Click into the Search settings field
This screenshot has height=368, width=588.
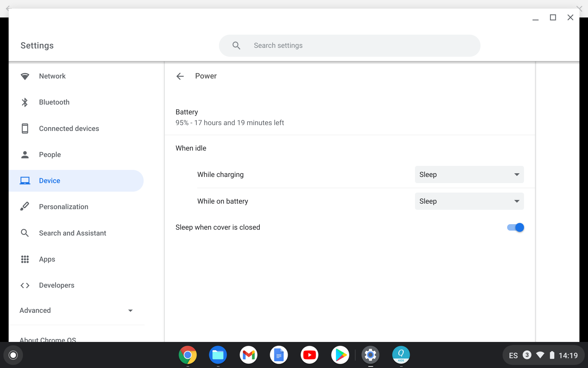click(349, 45)
